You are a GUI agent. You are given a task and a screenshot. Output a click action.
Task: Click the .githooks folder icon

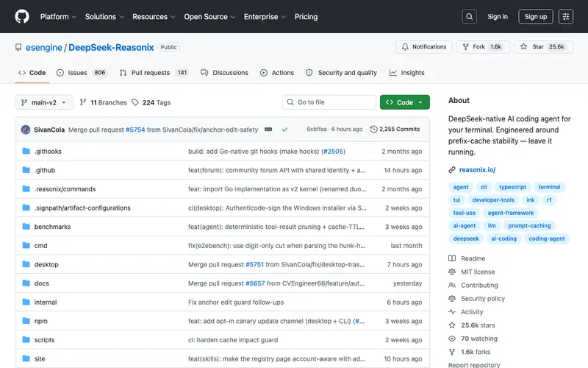click(x=26, y=151)
